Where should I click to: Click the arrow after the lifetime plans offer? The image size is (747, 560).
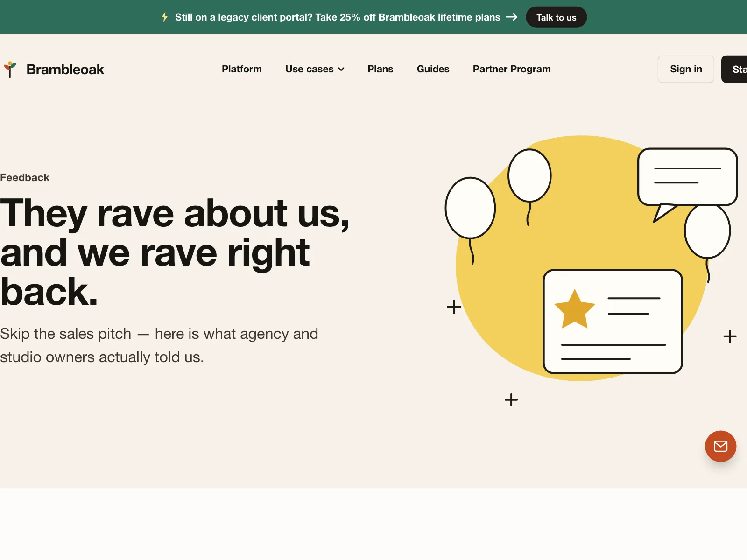(512, 17)
